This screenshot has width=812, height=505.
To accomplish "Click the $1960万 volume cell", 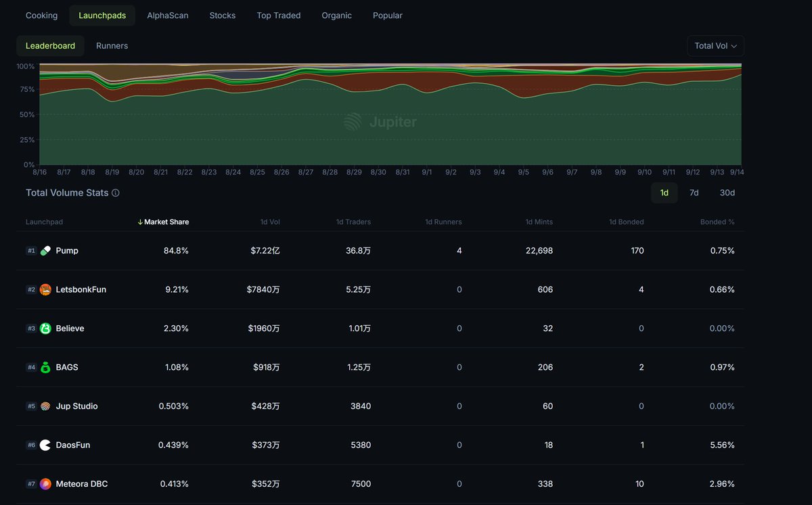I will click(263, 329).
